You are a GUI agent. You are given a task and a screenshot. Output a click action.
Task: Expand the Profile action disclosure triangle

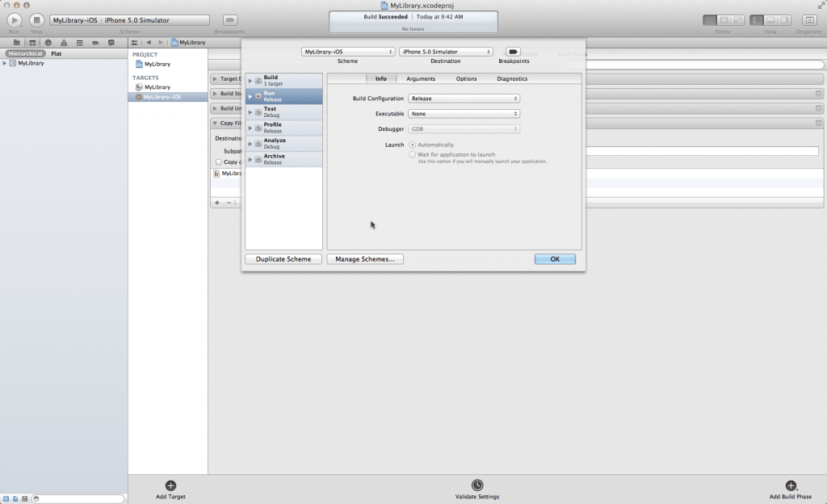pos(250,128)
